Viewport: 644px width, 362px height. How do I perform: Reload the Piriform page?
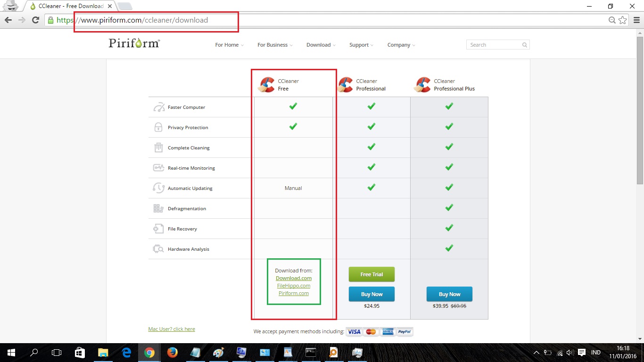tap(35, 20)
